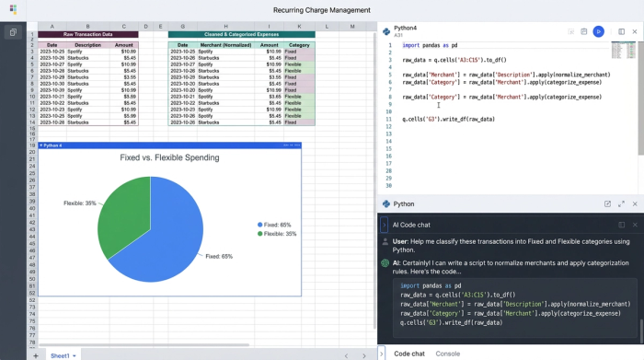Close the Python console panel
Viewport: 644px width, 360px height.
pos(635,203)
